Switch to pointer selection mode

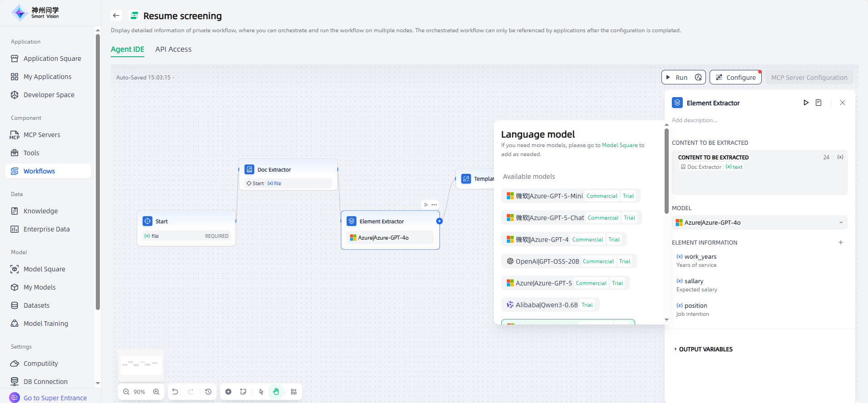coord(261,392)
